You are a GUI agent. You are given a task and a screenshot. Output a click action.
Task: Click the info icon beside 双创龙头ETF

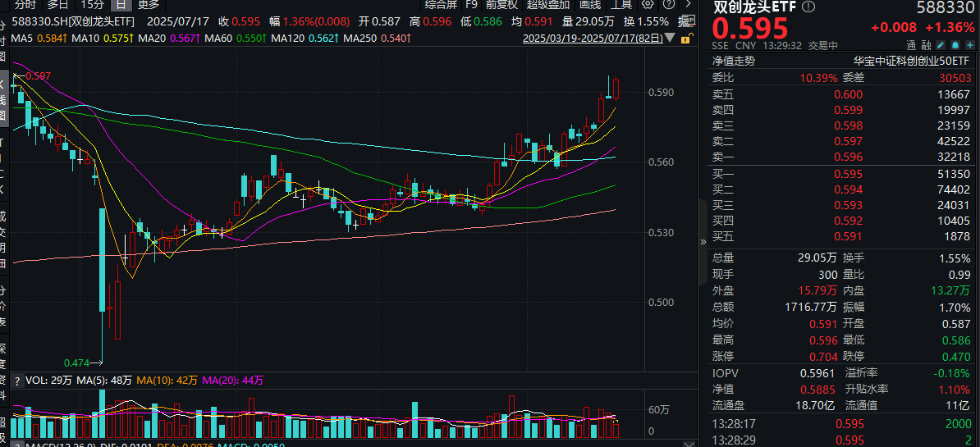click(x=809, y=7)
